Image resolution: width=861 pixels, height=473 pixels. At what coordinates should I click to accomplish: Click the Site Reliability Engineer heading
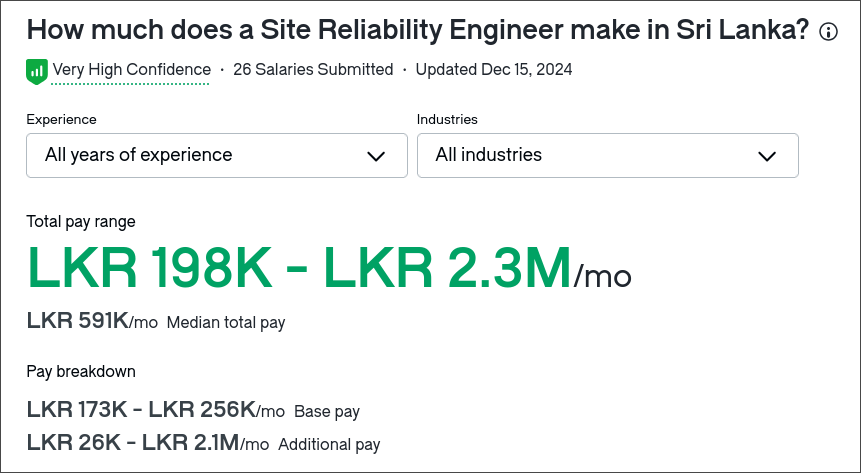pos(418,30)
